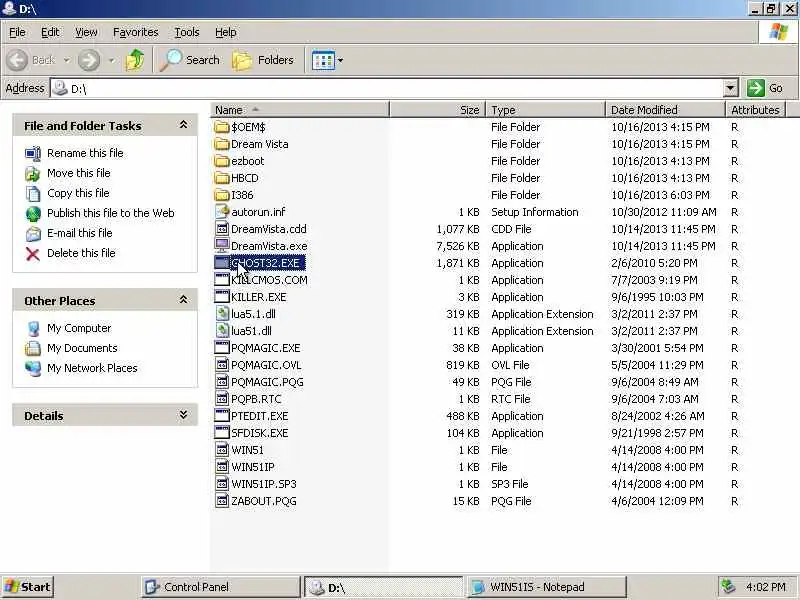Image resolution: width=800 pixels, height=600 pixels.
Task: Open the File menu
Action: pos(17,32)
